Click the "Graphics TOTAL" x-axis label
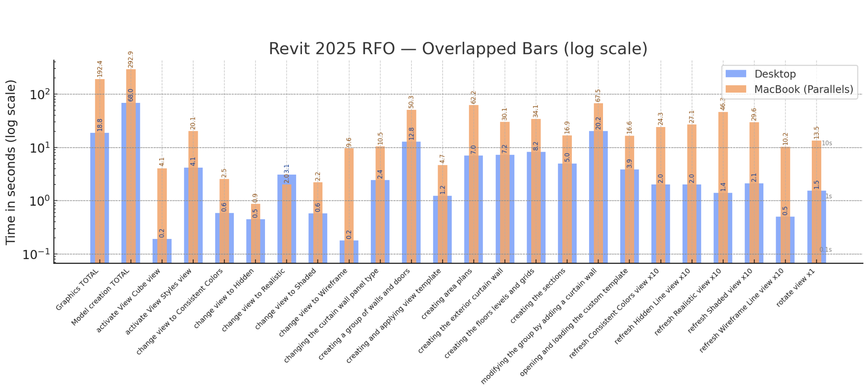The height and width of the screenshot is (391, 868). (77, 290)
